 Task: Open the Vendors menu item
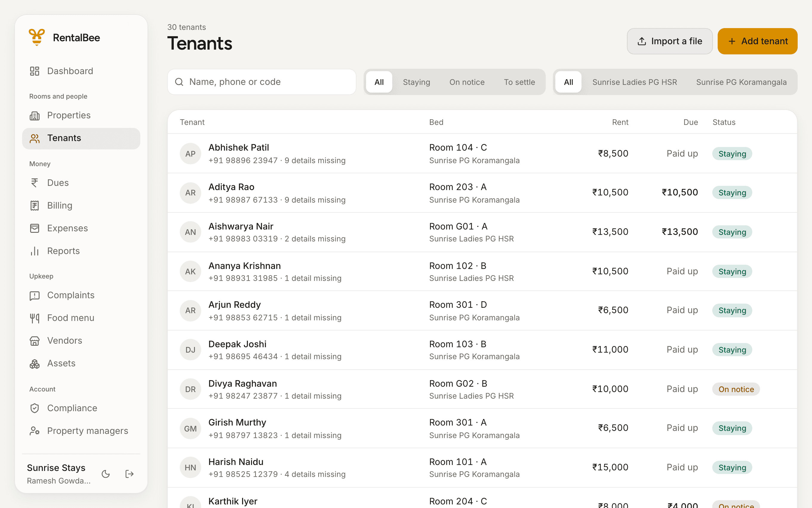(81, 341)
